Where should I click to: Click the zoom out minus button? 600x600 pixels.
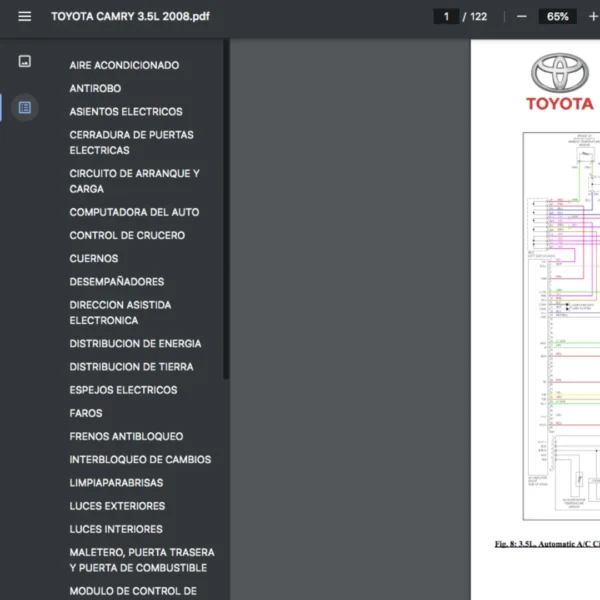tap(522, 17)
